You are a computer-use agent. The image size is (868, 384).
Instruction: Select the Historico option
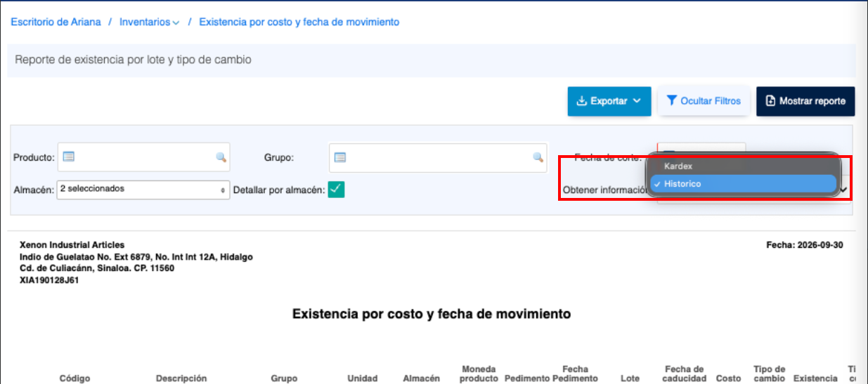[x=744, y=184]
